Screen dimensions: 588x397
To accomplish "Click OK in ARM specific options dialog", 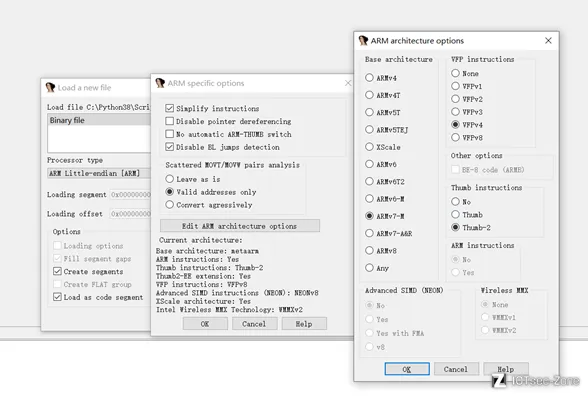I will coord(205,324).
